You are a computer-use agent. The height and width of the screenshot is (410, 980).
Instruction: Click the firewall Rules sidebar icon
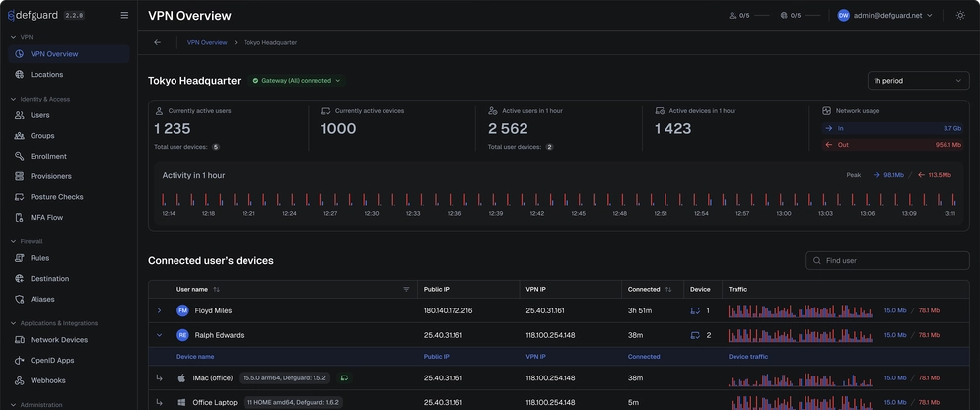pos(20,258)
